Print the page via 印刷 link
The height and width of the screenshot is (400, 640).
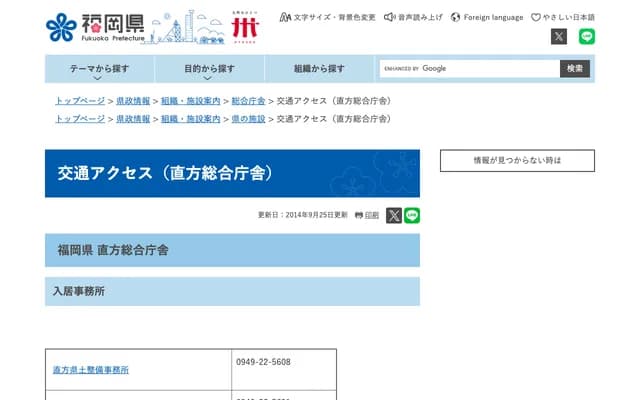coord(367,215)
